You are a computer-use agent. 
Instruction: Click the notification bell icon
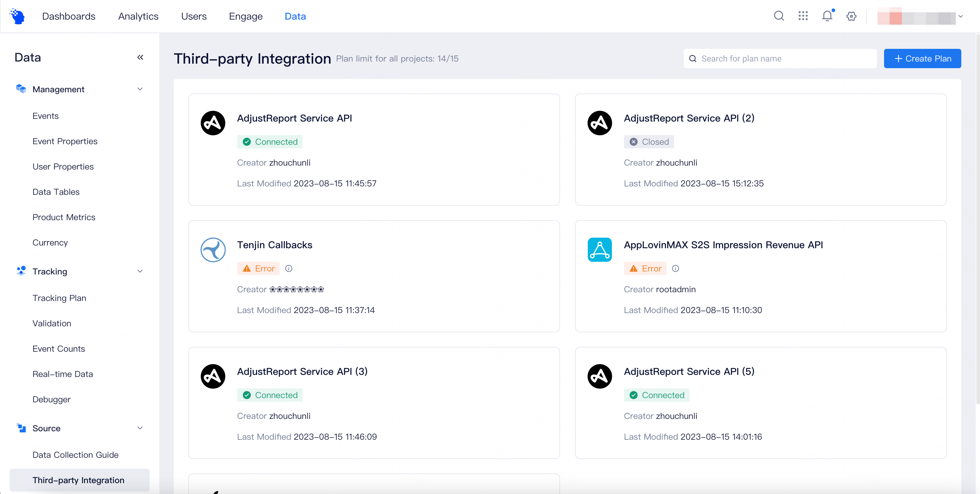tap(827, 16)
